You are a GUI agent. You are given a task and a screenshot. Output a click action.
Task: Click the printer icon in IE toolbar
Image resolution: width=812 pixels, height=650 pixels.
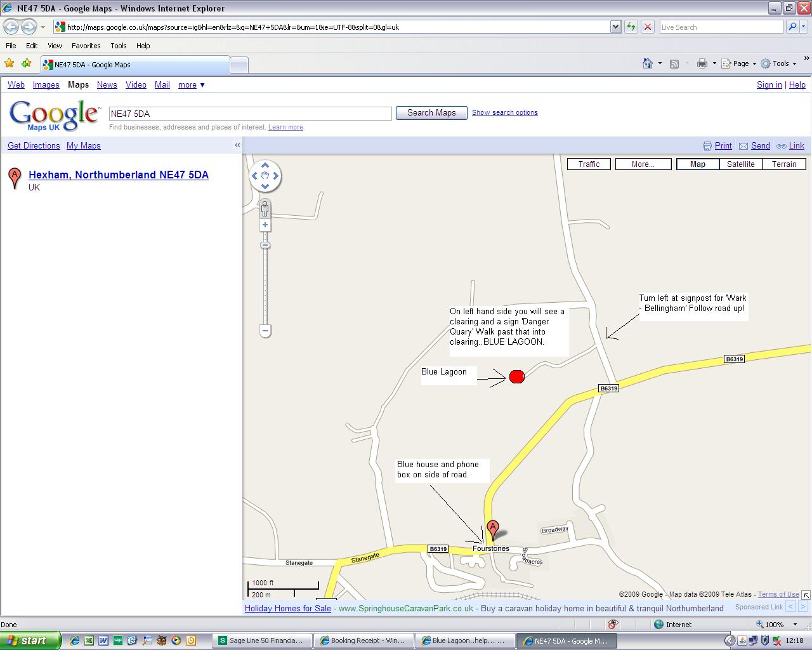[x=702, y=63]
